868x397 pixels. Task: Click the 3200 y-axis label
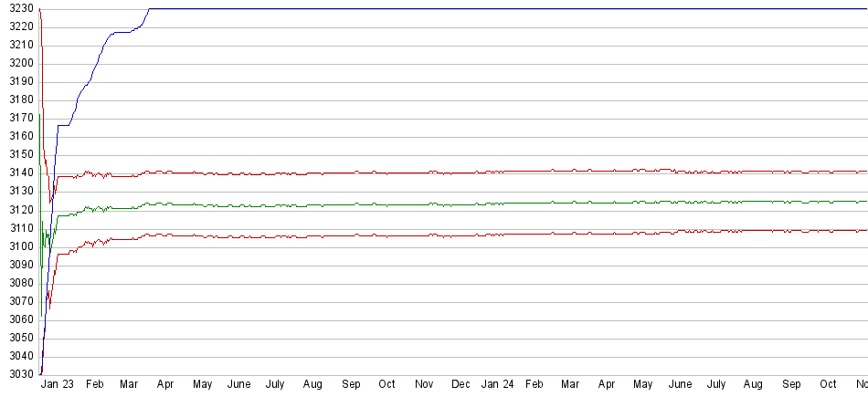click(17, 63)
